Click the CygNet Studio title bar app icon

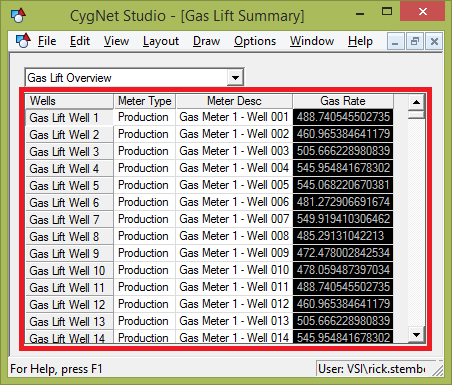pyautogui.click(x=18, y=15)
